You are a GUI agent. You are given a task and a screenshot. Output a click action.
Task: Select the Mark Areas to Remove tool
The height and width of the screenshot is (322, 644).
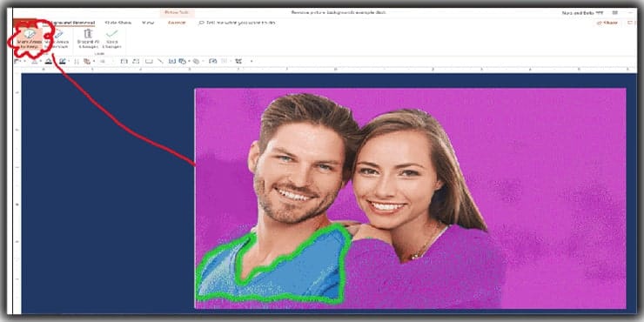coord(57,39)
